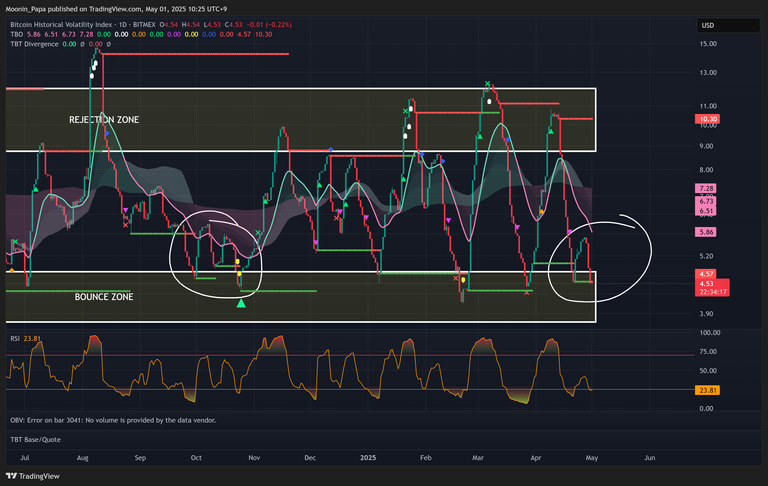The width and height of the screenshot is (768, 486).
Task: Click the TBO indicator legend label
Action: [17, 34]
